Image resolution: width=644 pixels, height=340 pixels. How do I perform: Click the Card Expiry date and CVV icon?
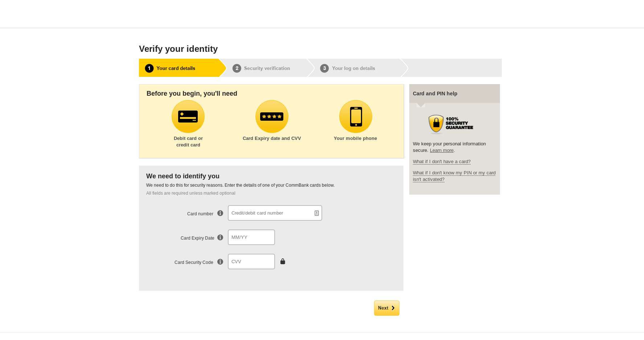[271, 116]
